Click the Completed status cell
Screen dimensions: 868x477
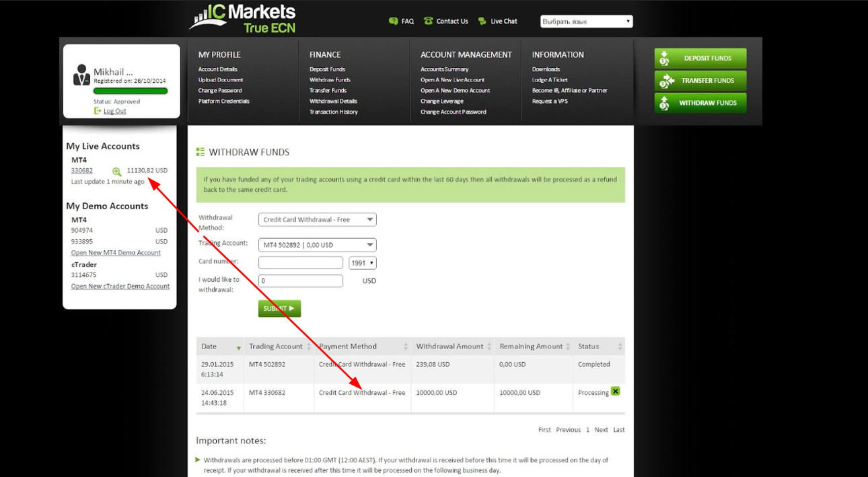click(600, 369)
